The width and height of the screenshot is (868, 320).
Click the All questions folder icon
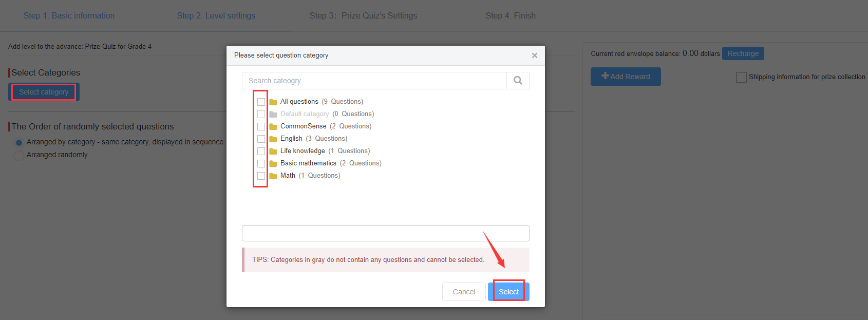[x=273, y=102]
